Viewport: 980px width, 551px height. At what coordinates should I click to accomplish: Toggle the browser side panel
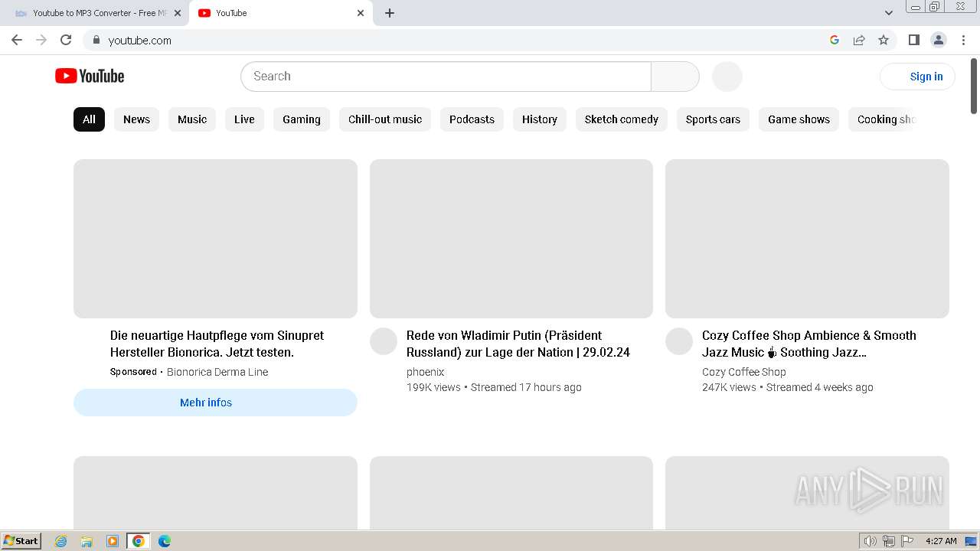(x=914, y=40)
